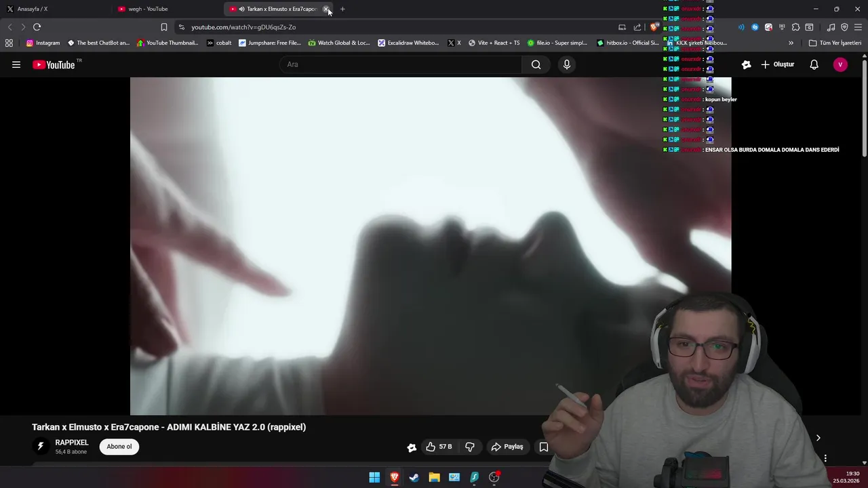Screen dimensions: 868x488
Task: Go back in browser history
Action: click(x=9, y=27)
